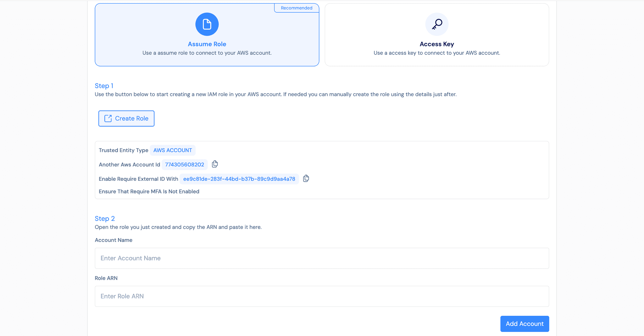
Task: Click the external ID string value
Action: pyautogui.click(x=239, y=179)
